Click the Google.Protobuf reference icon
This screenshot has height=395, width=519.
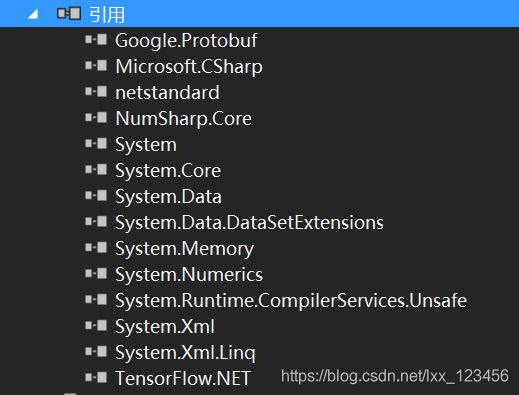[96, 40]
